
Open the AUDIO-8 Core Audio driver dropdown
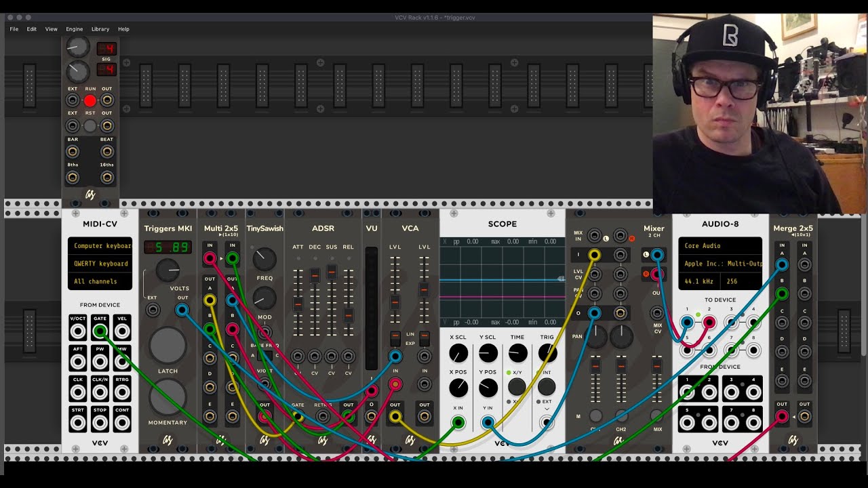point(720,246)
